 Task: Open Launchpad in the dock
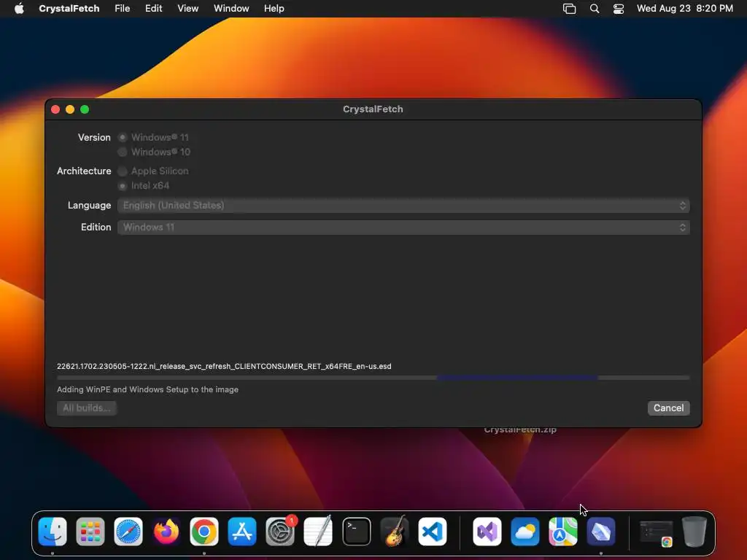pos(90,532)
